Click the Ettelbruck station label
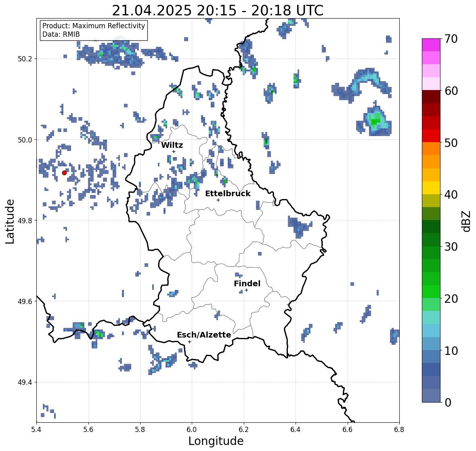The height and width of the screenshot is (451, 476). point(228,193)
